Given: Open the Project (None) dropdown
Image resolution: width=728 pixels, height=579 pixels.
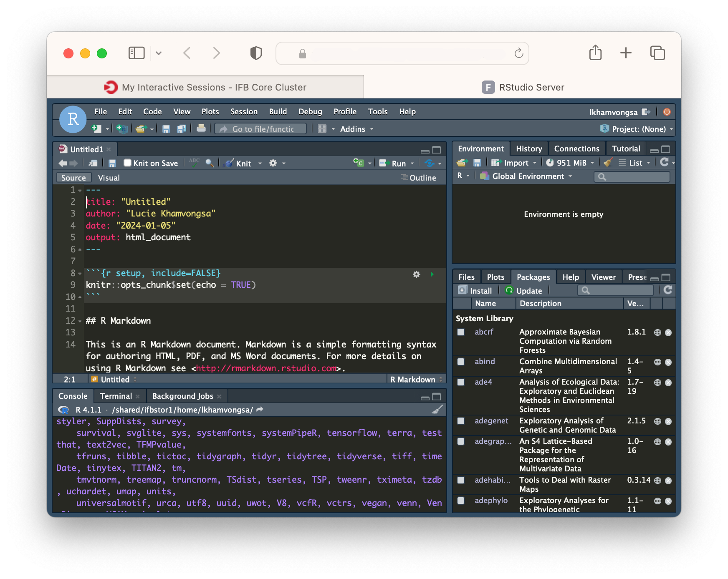Looking at the screenshot, I should point(637,129).
